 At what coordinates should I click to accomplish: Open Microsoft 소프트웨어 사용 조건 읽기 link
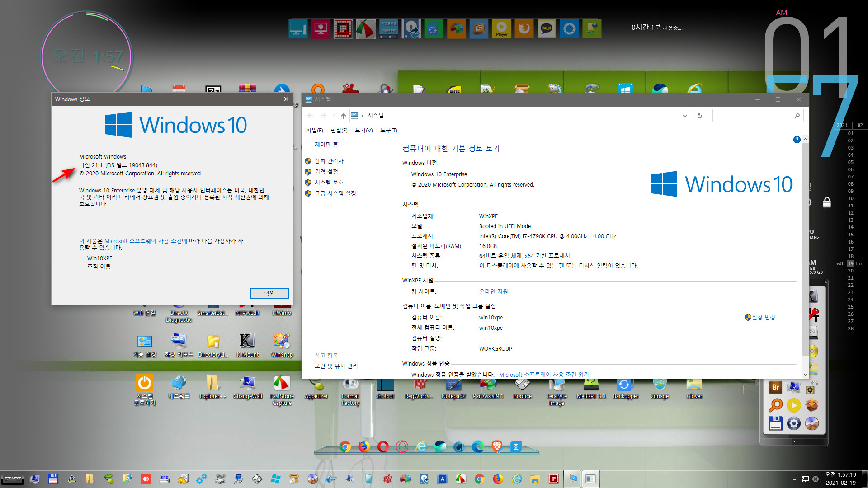[x=544, y=375]
